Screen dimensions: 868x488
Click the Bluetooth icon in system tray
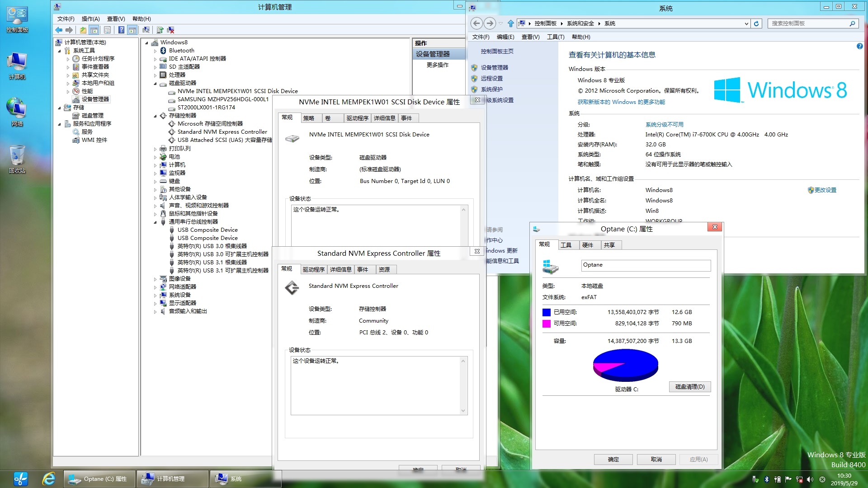point(766,479)
